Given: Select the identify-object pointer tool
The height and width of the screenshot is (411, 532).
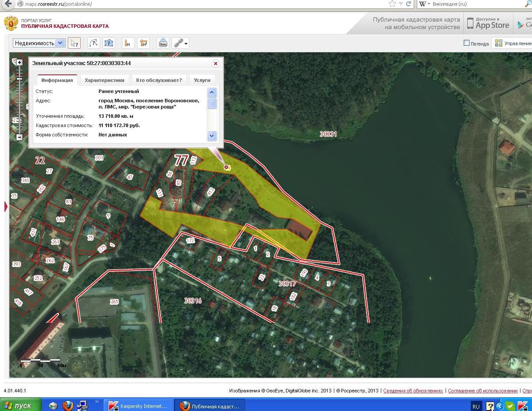Looking at the screenshot, I should [74, 43].
